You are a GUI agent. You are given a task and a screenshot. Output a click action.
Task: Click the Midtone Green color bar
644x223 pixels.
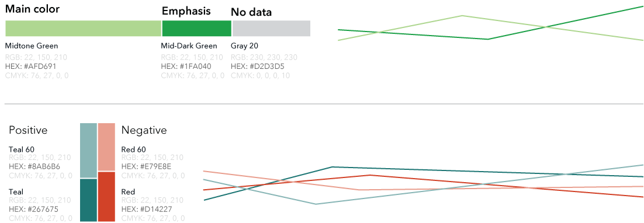point(83,28)
